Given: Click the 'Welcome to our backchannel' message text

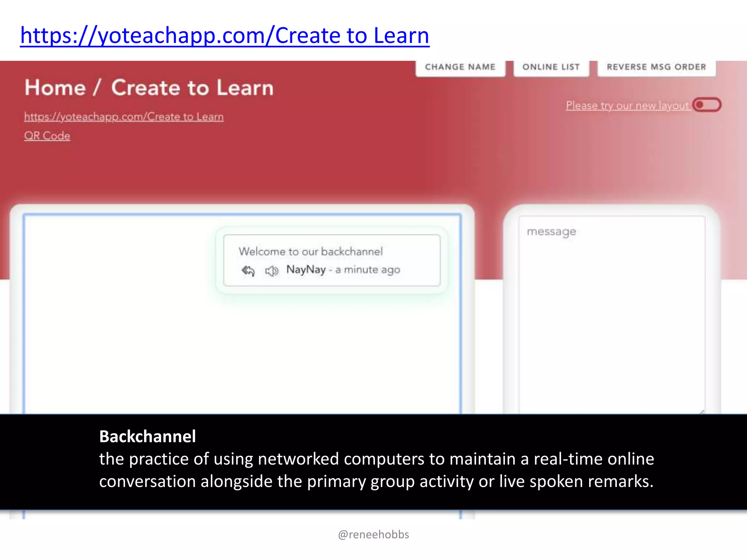Looking at the screenshot, I should [x=311, y=251].
